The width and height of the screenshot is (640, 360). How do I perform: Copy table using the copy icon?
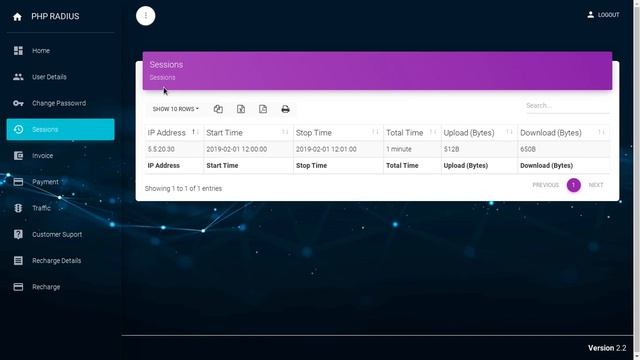pyautogui.click(x=218, y=109)
